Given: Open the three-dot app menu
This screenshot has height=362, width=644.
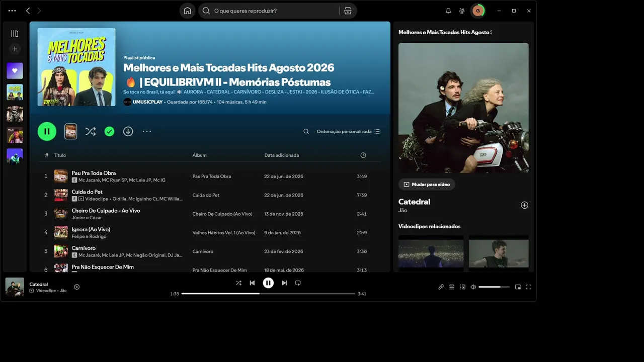Looking at the screenshot, I should (x=12, y=11).
